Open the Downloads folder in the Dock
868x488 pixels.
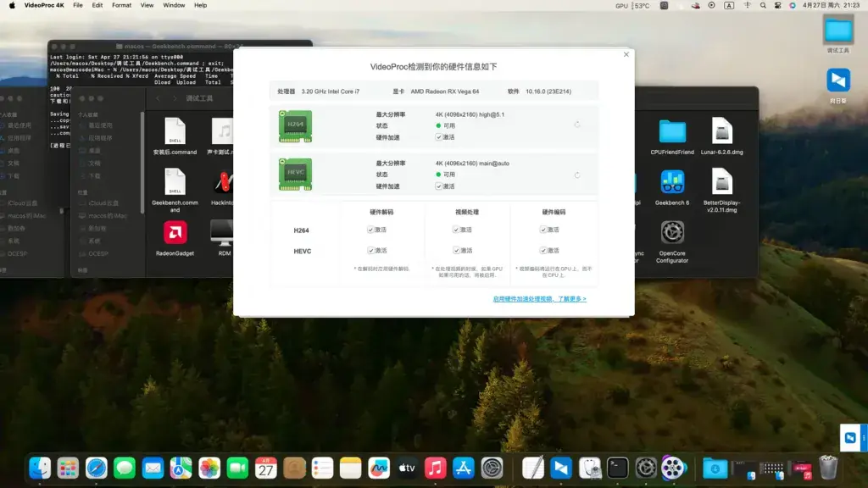[715, 468]
